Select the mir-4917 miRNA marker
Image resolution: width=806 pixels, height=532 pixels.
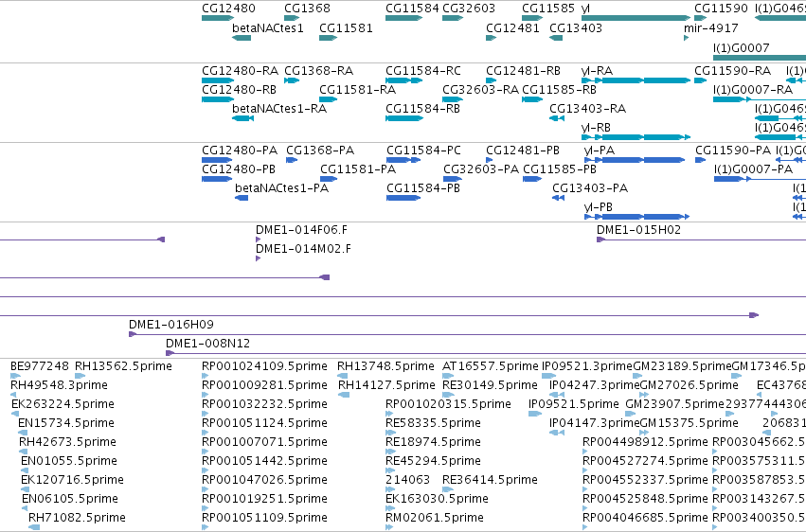687,38
